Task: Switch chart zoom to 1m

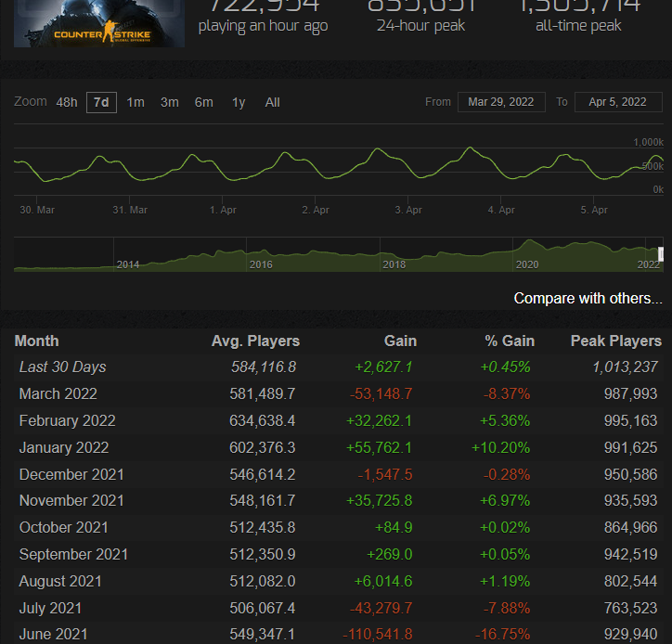Action: [x=136, y=102]
